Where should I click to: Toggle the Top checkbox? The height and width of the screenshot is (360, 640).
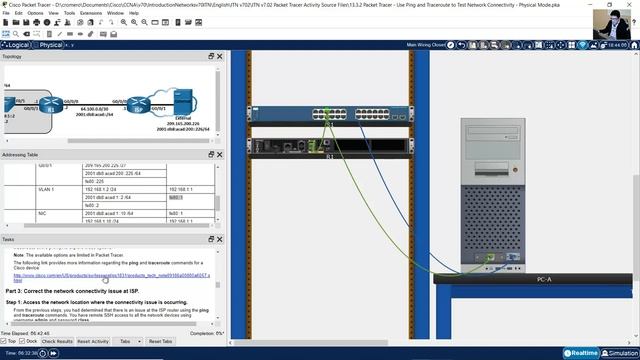click(3, 341)
